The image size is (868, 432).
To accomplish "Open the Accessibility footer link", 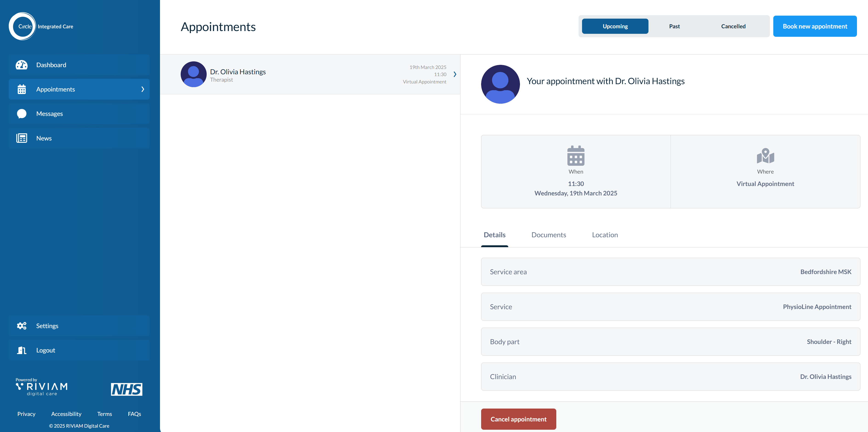I will (66, 414).
